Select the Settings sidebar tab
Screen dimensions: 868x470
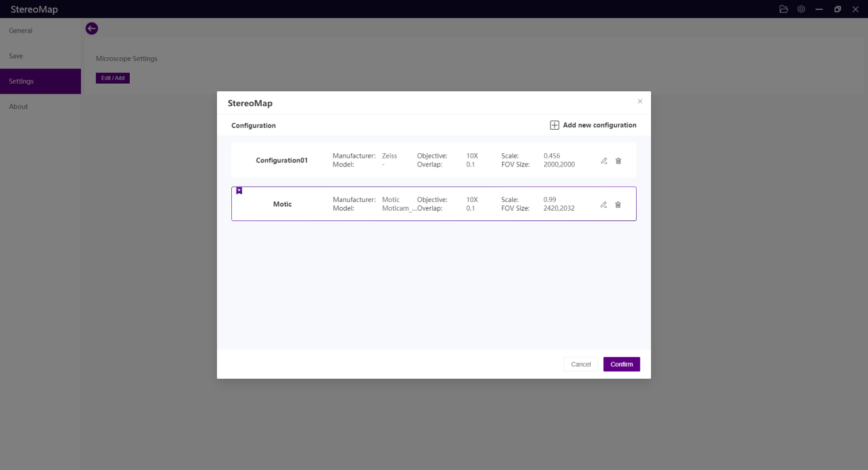click(21, 81)
